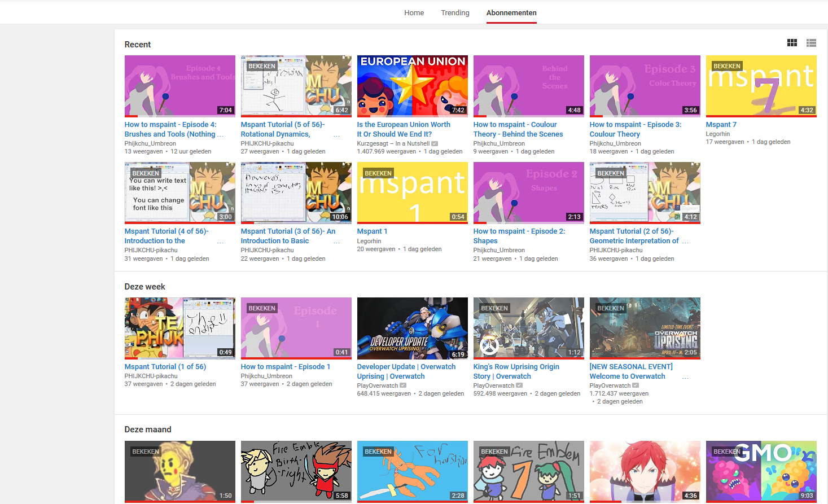Image resolution: width=828 pixels, height=504 pixels.
Task: Open title link How to mspaint - Episode 3
Action: 636,129
